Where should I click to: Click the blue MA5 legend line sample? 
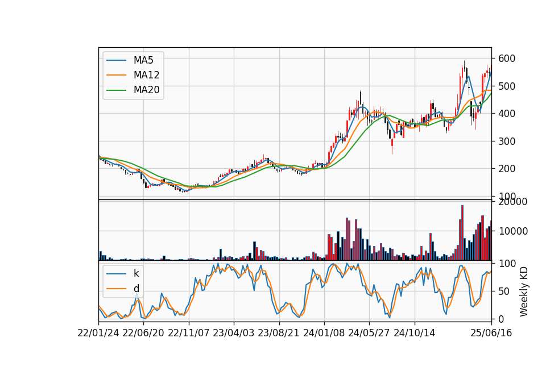[116, 61]
